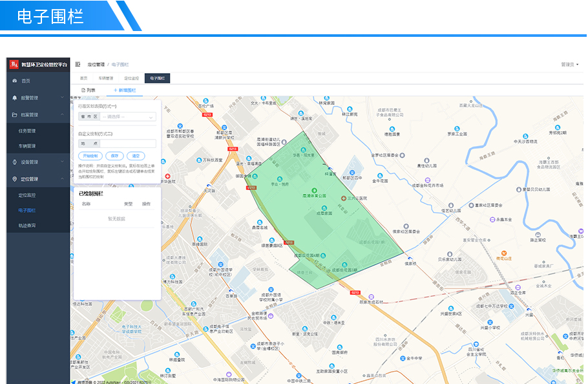Toggle the sidebar collapse hamburger icon

pyautogui.click(x=78, y=65)
